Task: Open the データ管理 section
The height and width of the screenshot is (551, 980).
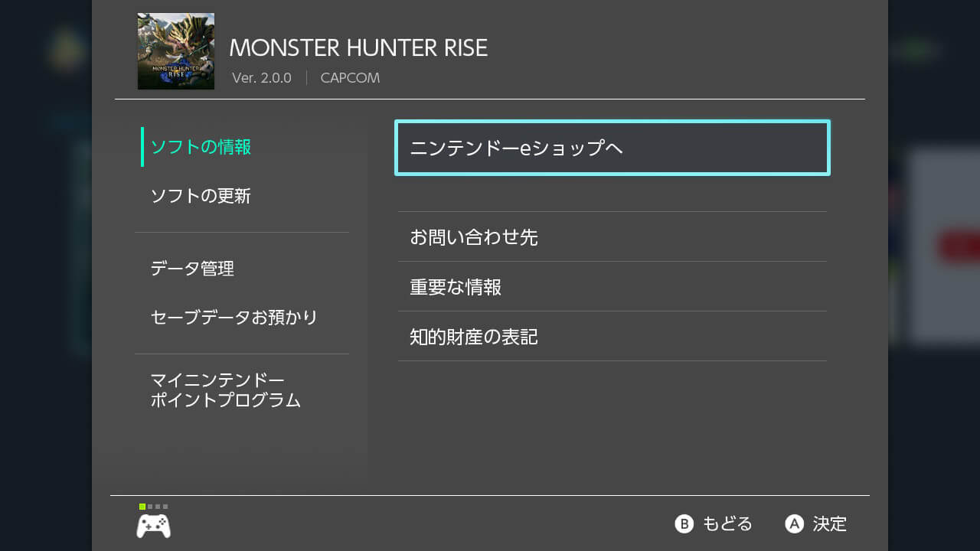Action: (x=192, y=269)
